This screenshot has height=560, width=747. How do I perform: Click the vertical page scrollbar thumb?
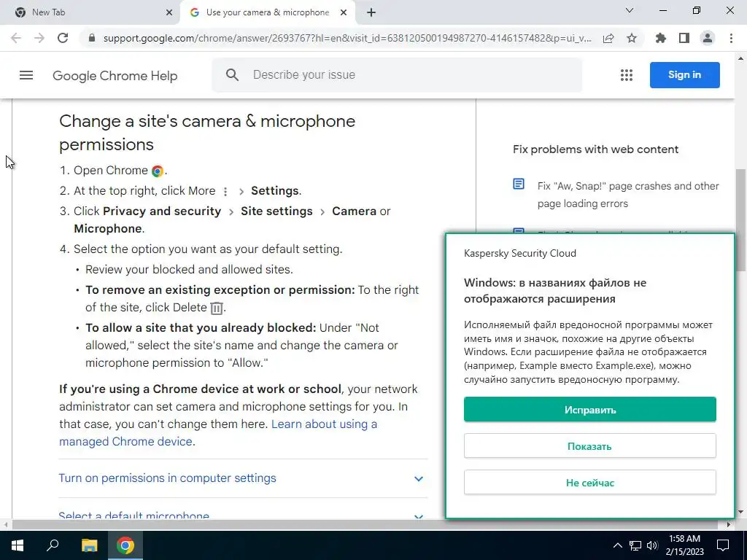[740, 219]
